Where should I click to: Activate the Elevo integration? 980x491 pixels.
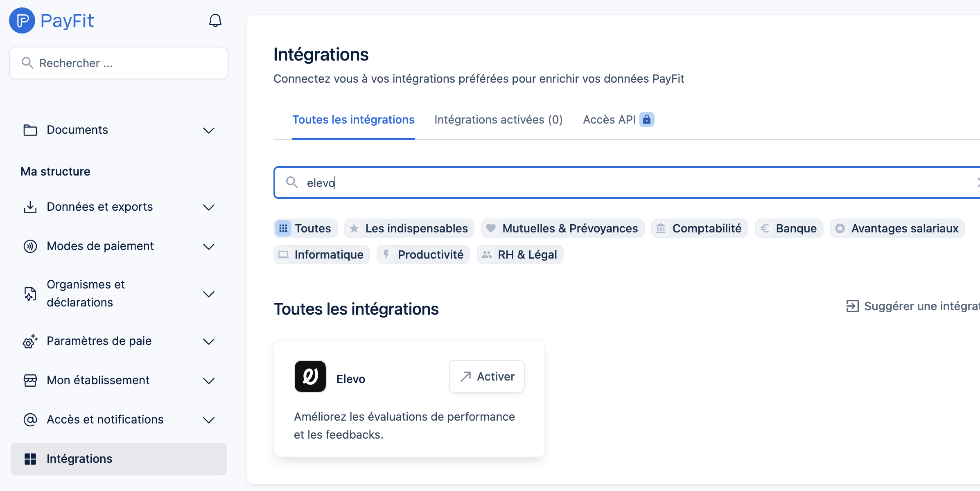click(x=487, y=376)
